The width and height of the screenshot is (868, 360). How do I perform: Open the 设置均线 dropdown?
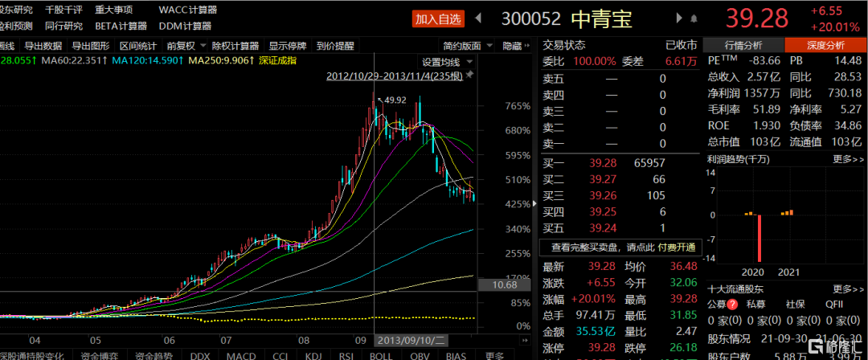coord(448,62)
